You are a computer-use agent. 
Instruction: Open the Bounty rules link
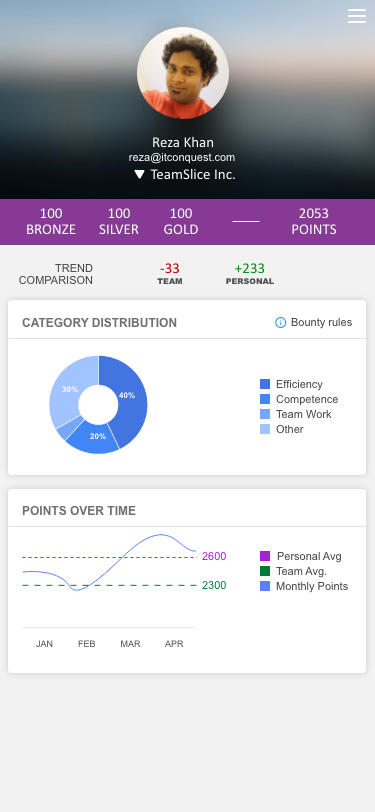tap(321, 323)
